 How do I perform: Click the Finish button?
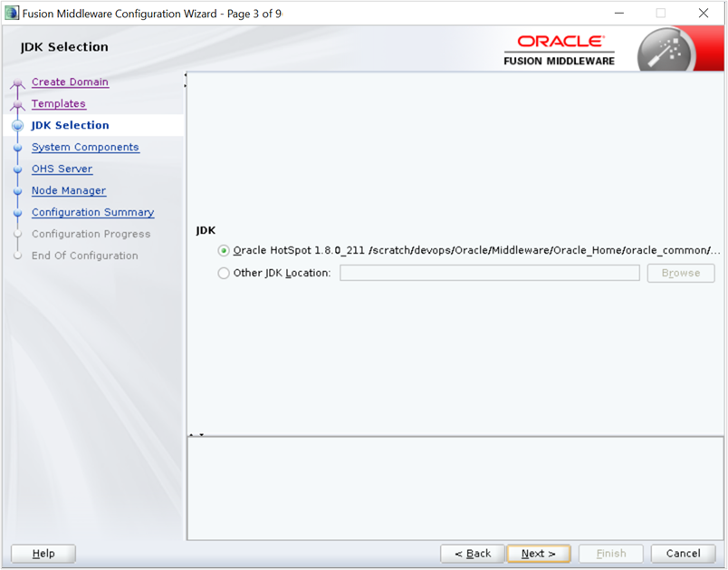pos(611,554)
